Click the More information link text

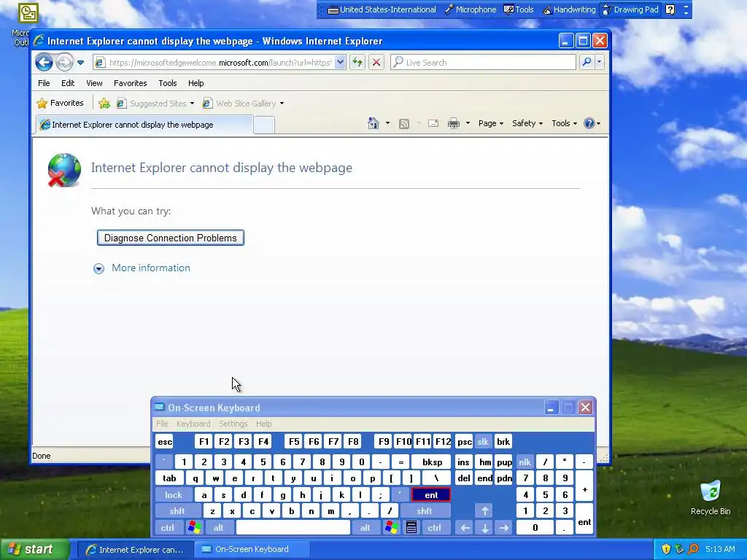tap(150, 268)
